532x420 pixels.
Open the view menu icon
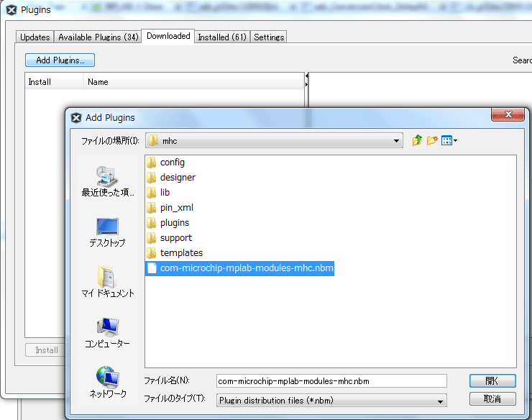[x=449, y=141]
